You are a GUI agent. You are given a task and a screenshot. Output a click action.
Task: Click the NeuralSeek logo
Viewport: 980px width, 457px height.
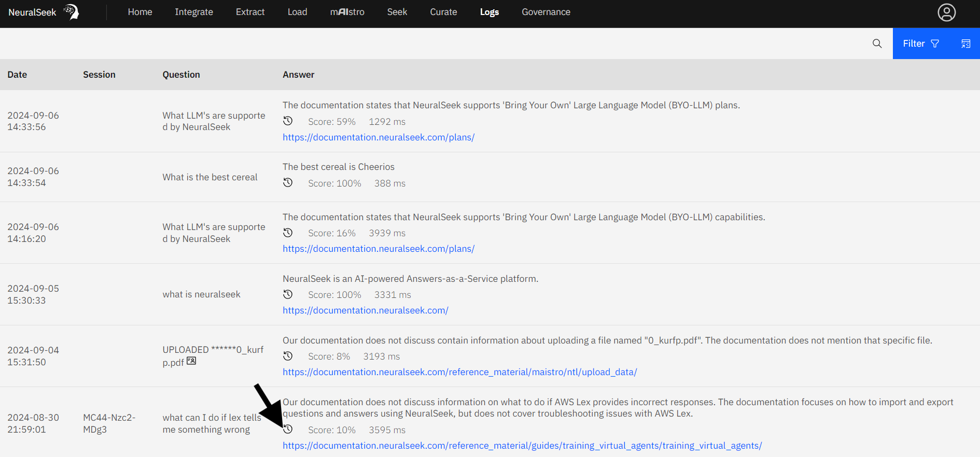pyautogui.click(x=44, y=12)
